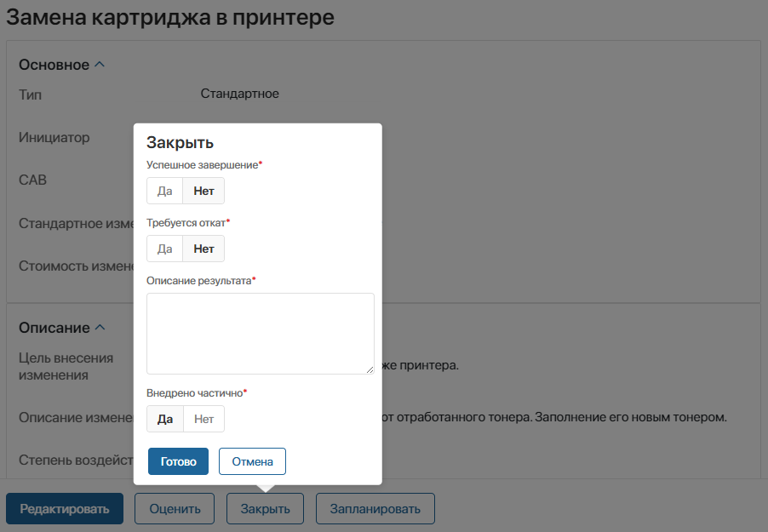This screenshot has width=768, height=532.
Task: Click the "Стандартное" type value
Action: pyautogui.click(x=239, y=94)
